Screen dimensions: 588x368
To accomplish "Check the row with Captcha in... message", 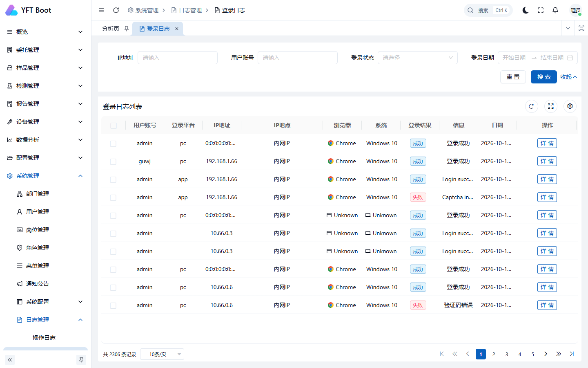I will pos(113,197).
